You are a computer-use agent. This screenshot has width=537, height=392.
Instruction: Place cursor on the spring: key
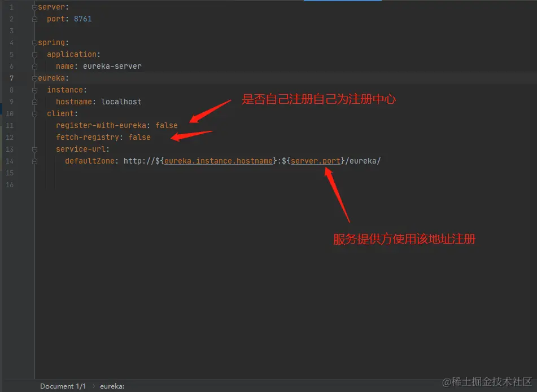click(53, 42)
